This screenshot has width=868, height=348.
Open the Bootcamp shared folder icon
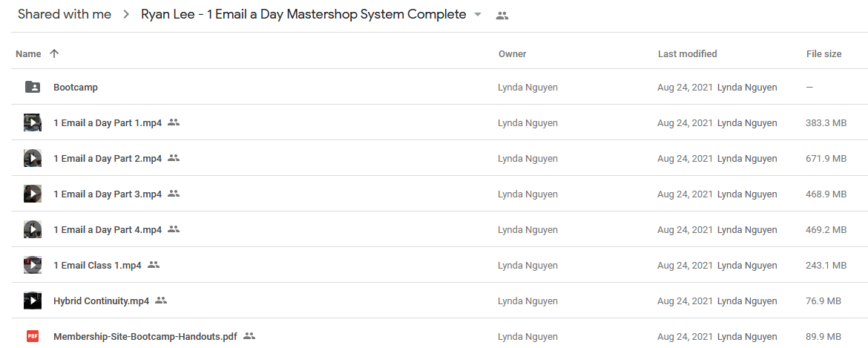pyautogui.click(x=33, y=87)
